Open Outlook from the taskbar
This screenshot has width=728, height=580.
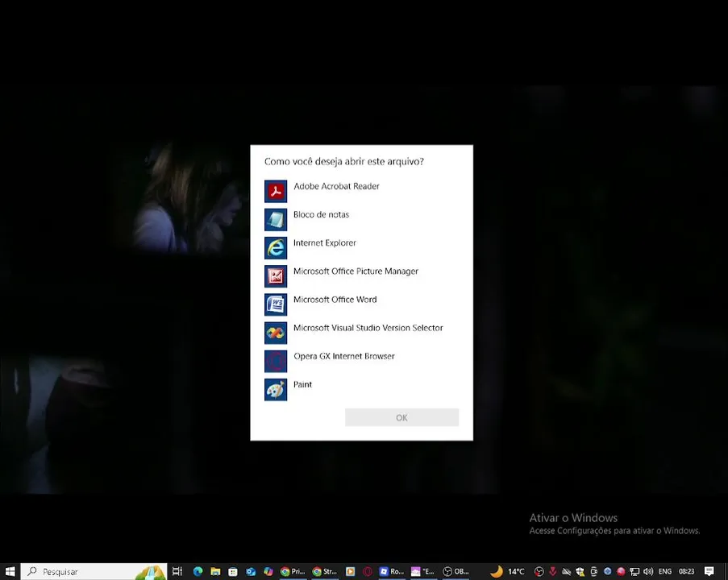pyautogui.click(x=251, y=571)
